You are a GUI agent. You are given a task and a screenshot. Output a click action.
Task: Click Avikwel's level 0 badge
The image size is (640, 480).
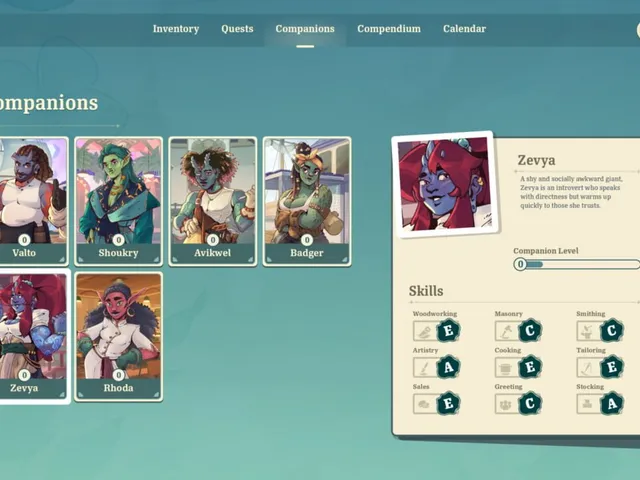click(x=213, y=240)
